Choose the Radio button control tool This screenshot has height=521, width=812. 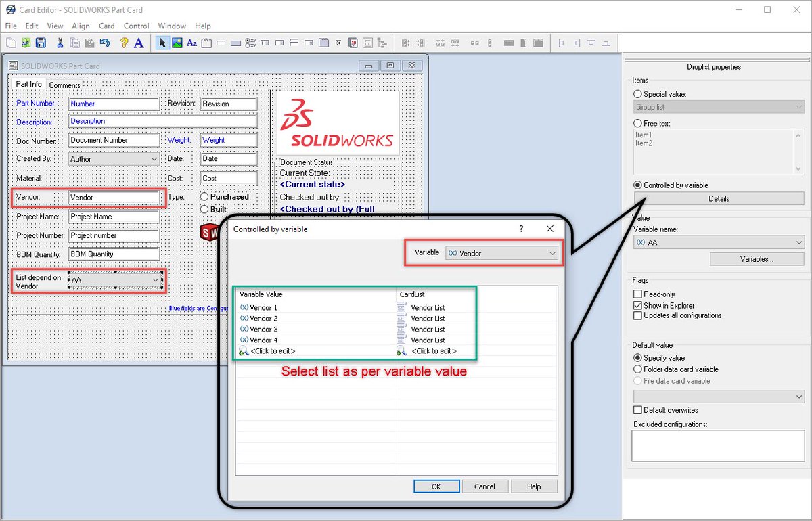tap(250, 43)
